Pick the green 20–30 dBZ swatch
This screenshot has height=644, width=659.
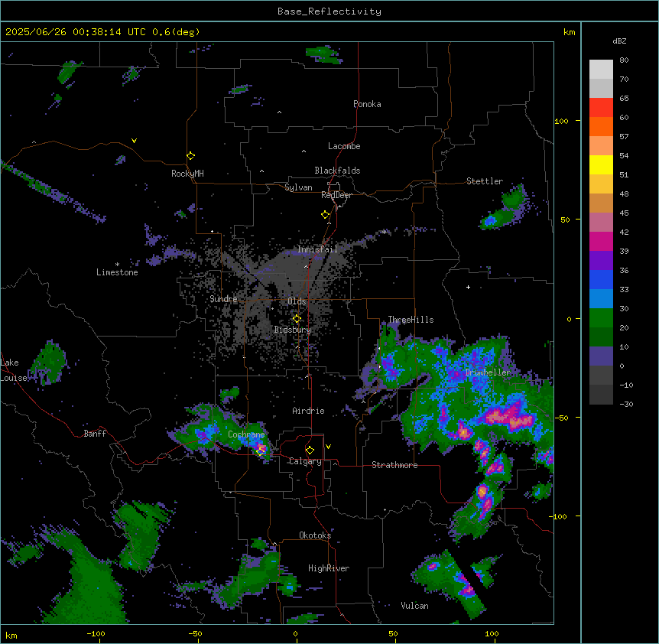tap(601, 318)
